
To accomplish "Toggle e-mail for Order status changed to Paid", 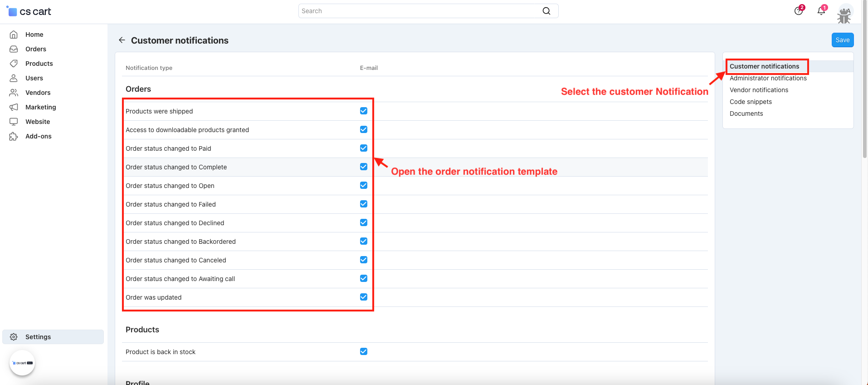I will pyautogui.click(x=364, y=148).
